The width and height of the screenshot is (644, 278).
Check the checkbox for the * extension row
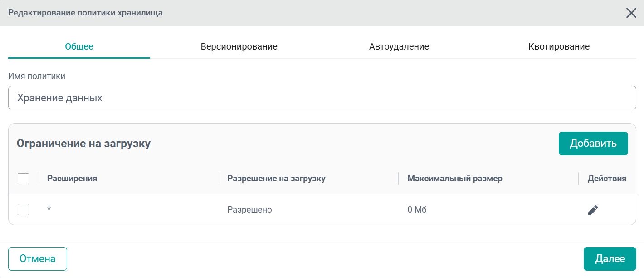[23, 209]
